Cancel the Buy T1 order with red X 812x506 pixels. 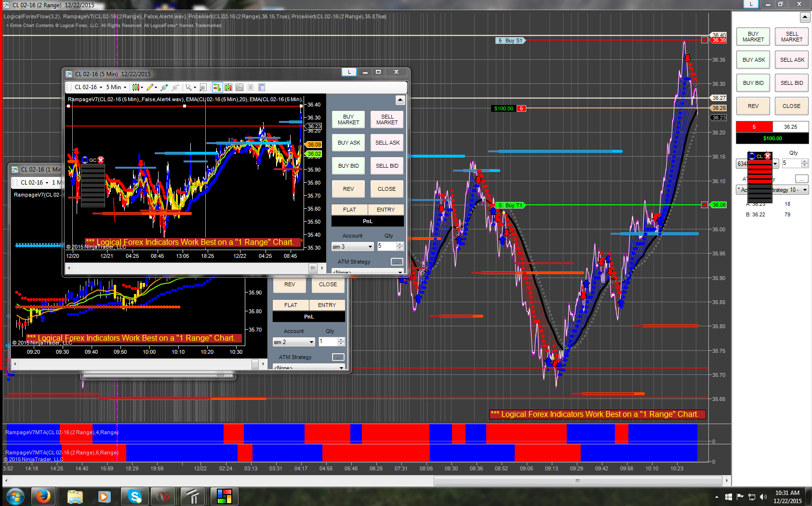tap(705, 205)
